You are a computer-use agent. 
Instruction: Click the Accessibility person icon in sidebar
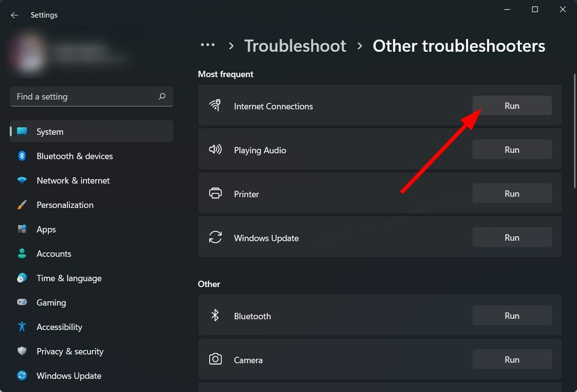(22, 327)
